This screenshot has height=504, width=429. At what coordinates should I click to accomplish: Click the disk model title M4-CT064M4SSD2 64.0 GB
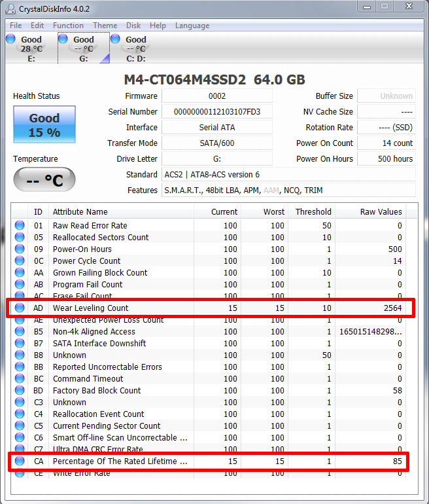214,80
